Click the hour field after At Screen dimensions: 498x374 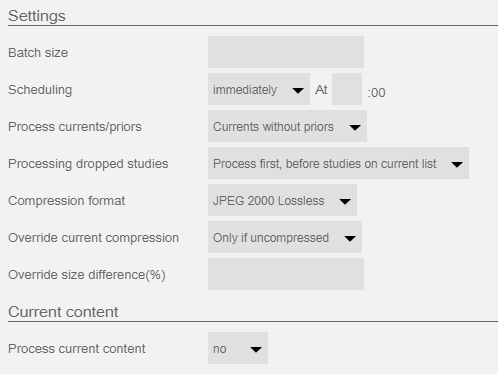[347, 89]
